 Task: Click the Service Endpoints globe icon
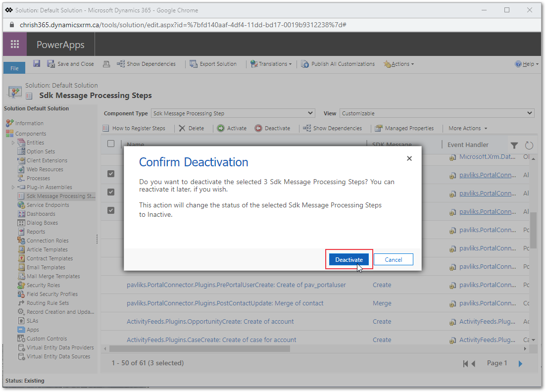21,205
